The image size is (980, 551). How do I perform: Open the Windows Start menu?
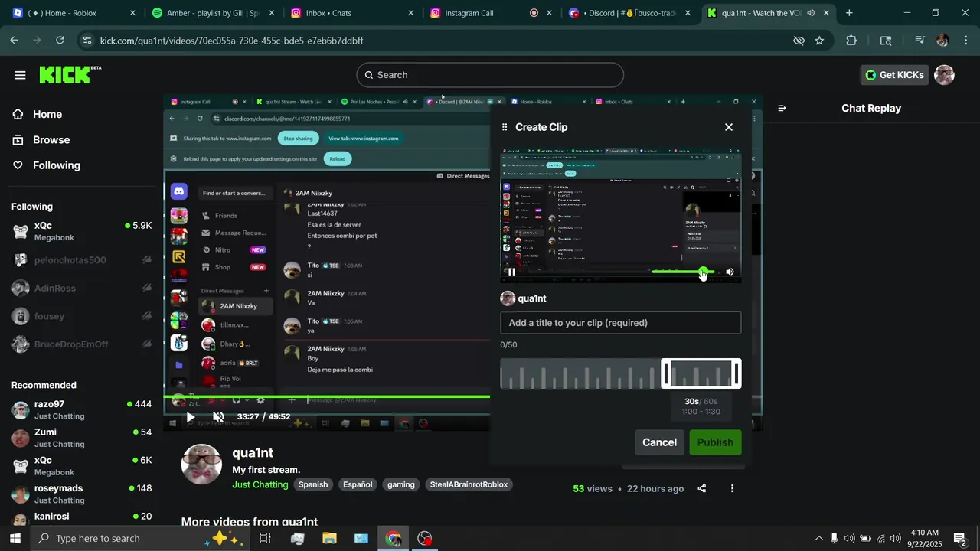15,539
